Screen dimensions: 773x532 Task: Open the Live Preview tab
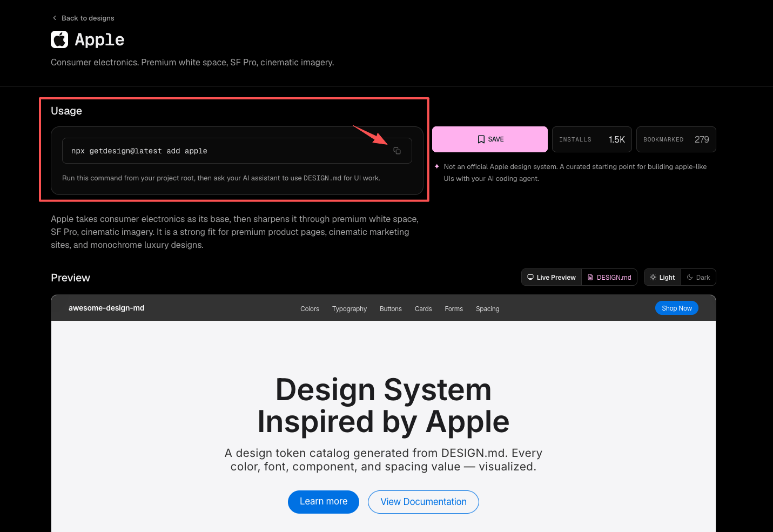pos(552,277)
